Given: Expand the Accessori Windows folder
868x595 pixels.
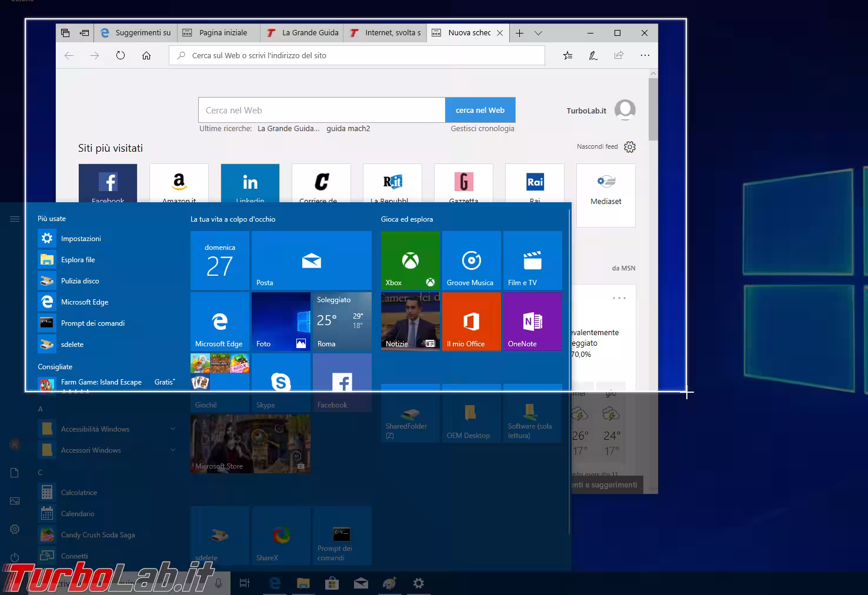Looking at the screenshot, I should [x=172, y=450].
